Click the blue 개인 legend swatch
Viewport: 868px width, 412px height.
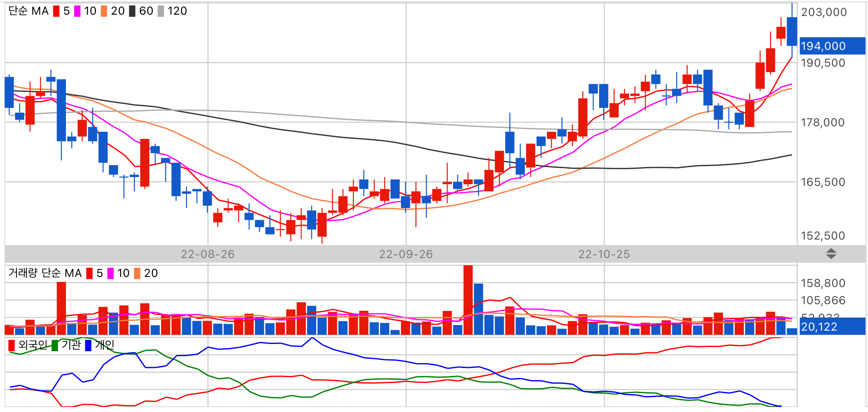(88, 345)
